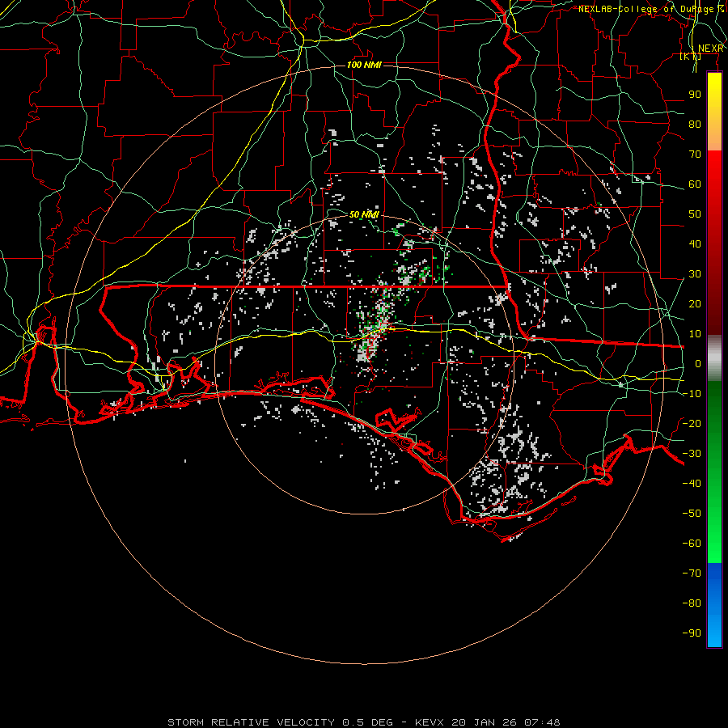The width and height of the screenshot is (728, 728).
Task: Click the "20 JAN 26" date in caption
Action: tap(485, 722)
